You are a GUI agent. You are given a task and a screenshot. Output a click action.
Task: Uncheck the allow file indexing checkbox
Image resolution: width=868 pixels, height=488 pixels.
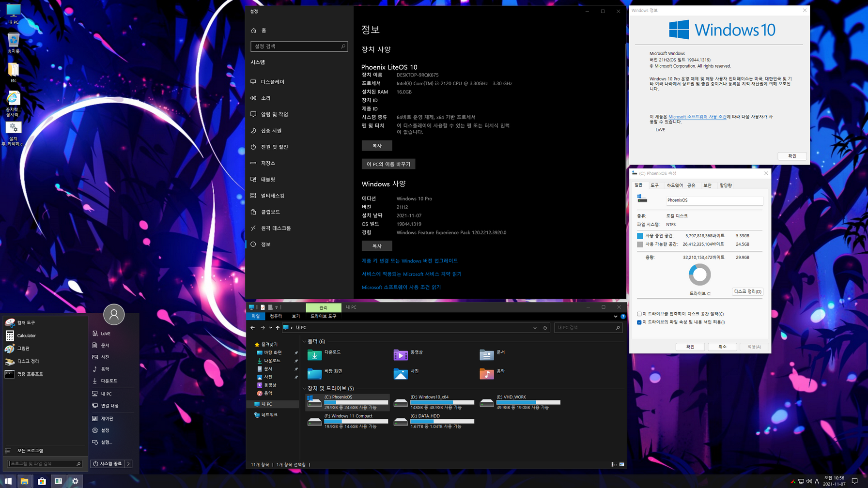coord(639,322)
